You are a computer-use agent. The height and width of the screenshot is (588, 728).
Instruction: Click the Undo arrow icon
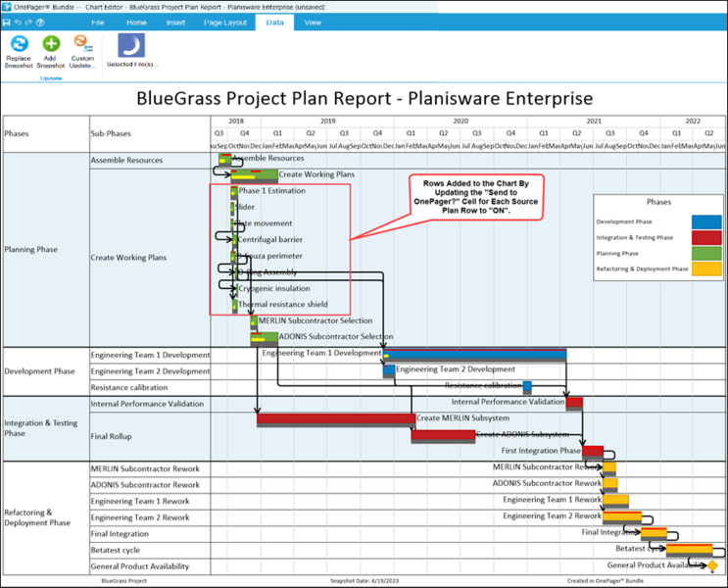tap(18, 23)
